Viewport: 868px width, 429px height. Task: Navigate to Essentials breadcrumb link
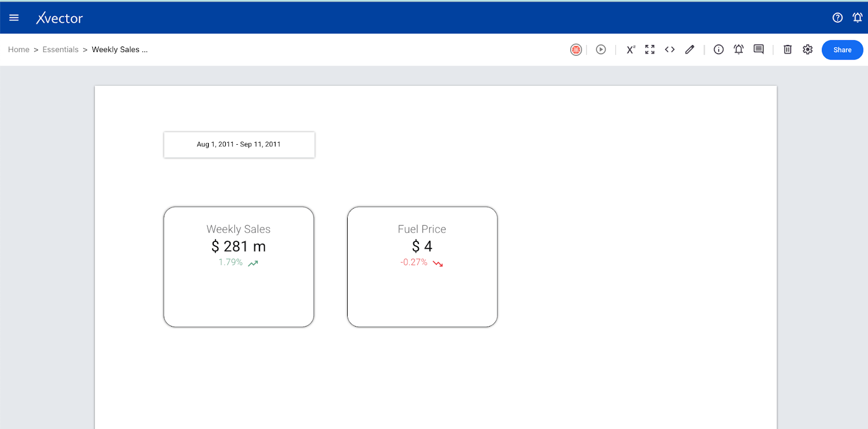coord(60,50)
